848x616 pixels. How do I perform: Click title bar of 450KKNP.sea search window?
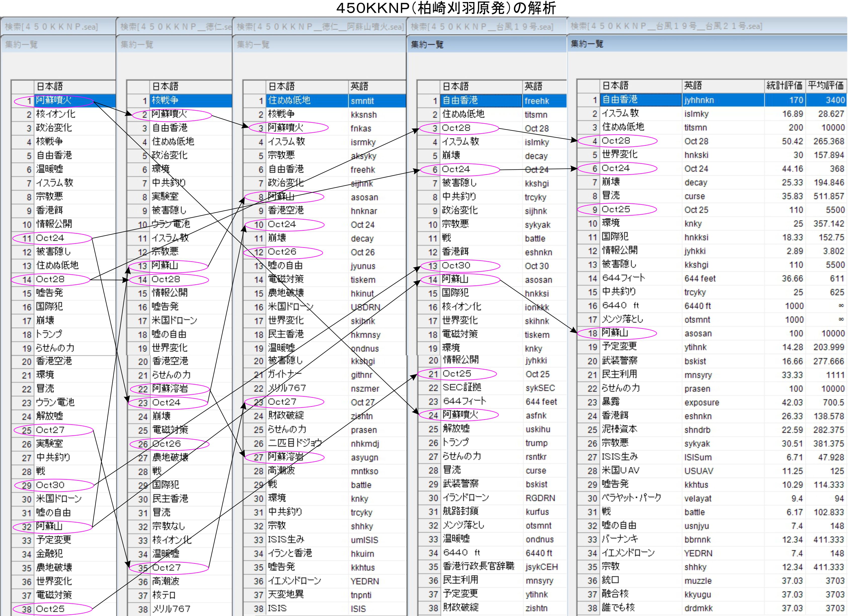click(x=52, y=27)
